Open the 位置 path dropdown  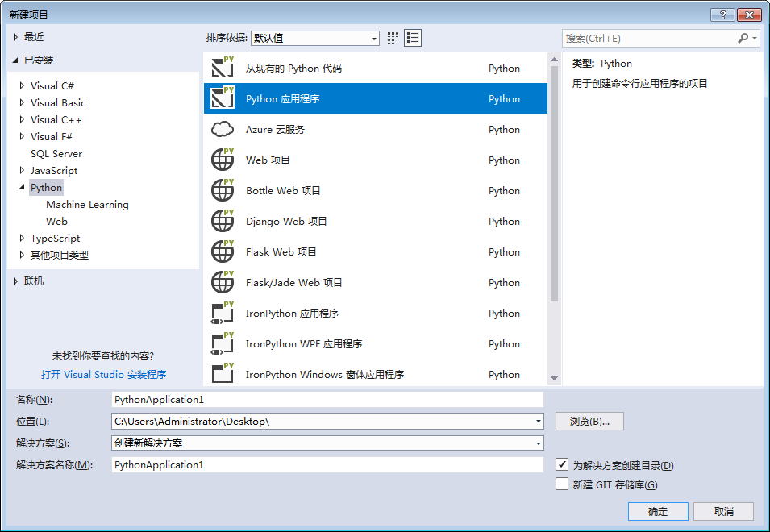(539, 421)
